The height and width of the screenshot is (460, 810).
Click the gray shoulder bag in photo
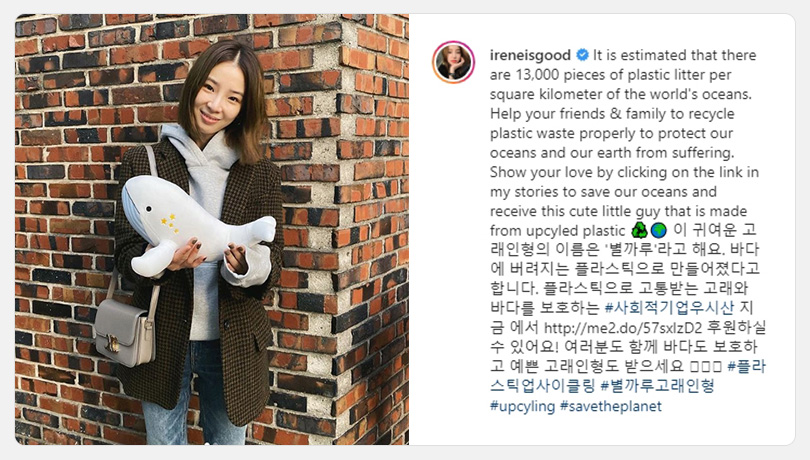(x=124, y=331)
